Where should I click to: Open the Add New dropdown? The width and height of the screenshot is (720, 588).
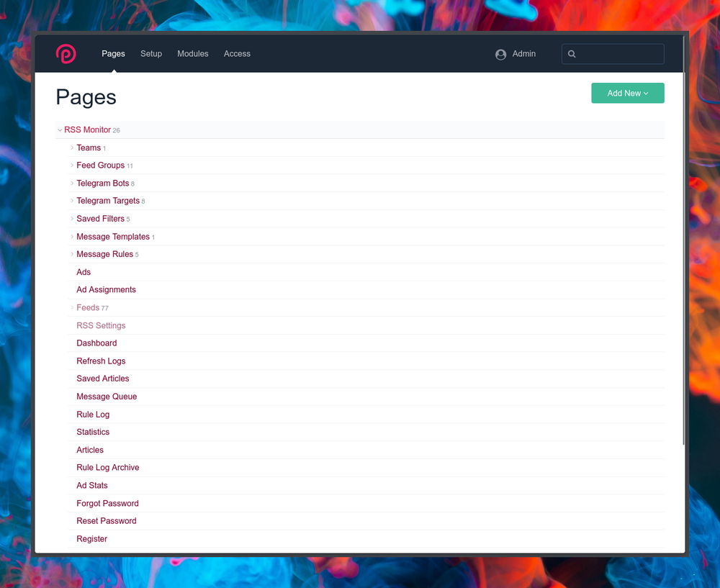click(627, 94)
